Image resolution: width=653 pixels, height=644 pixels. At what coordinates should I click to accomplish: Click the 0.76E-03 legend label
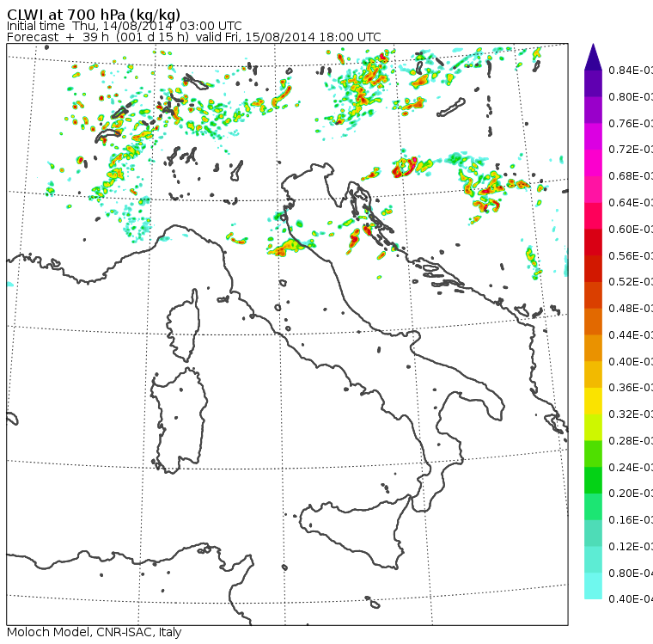click(631, 123)
